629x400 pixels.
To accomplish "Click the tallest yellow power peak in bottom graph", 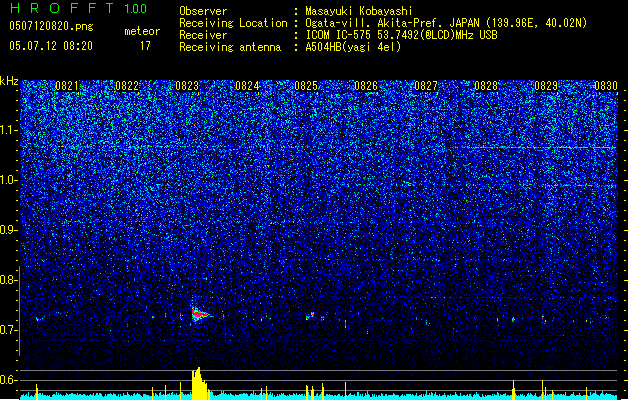I will click(198, 383).
